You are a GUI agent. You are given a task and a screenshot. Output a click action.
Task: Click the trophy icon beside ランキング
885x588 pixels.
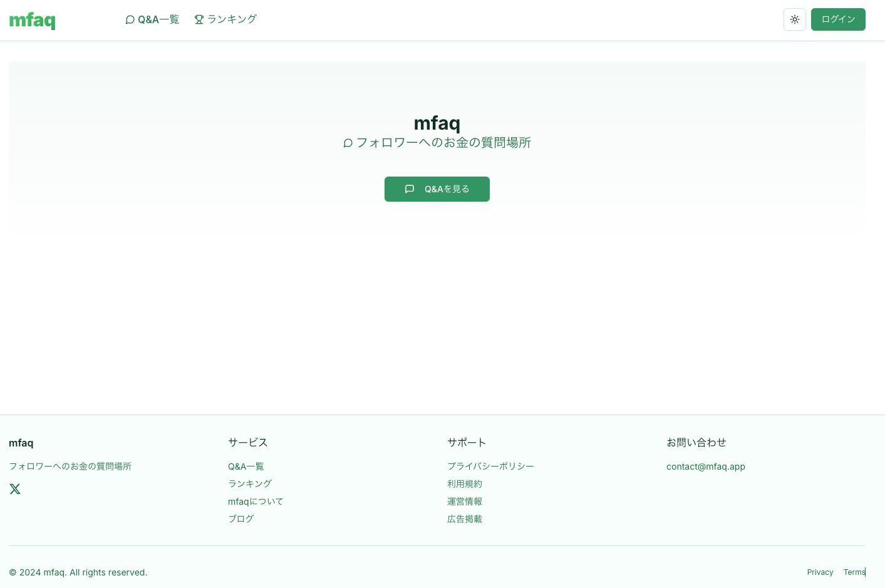tap(199, 19)
